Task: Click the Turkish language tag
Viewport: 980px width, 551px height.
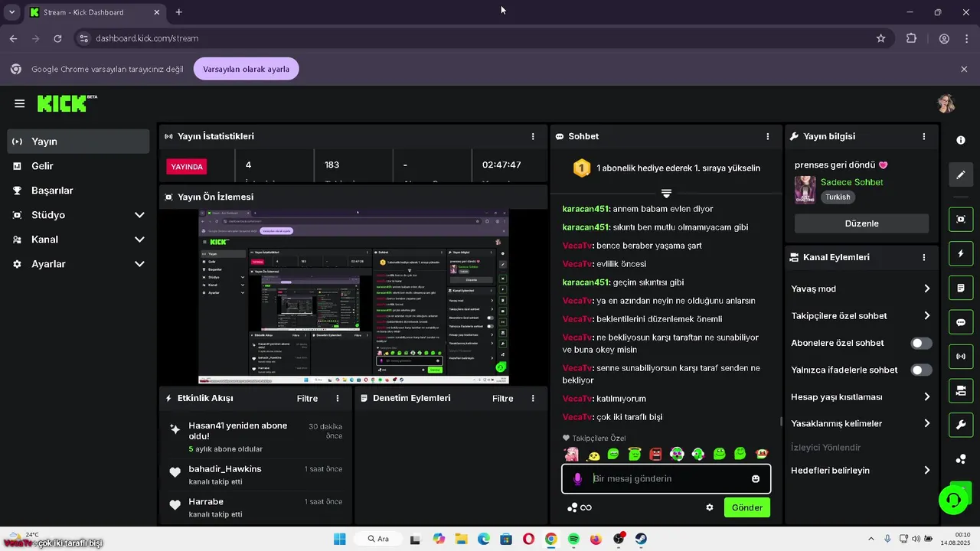Action: tap(838, 197)
